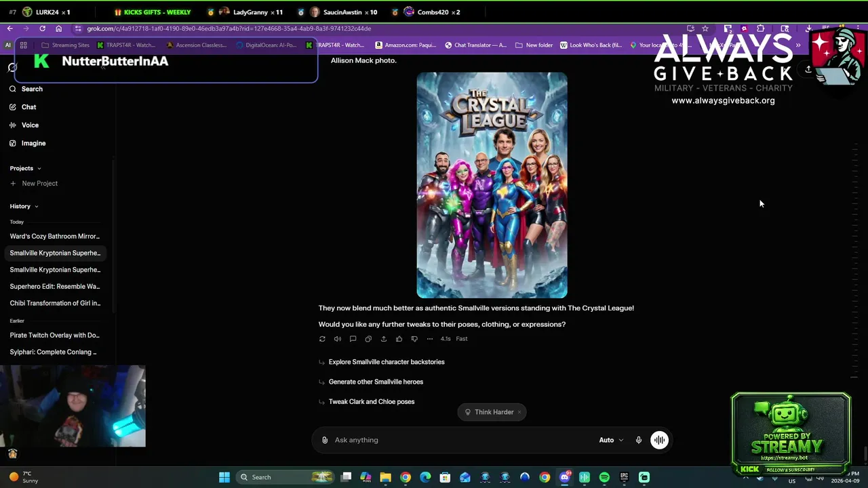Image resolution: width=868 pixels, height=488 pixels.
Task: Open the 'Streaming Sites' bookmark folder
Action: (x=65, y=45)
